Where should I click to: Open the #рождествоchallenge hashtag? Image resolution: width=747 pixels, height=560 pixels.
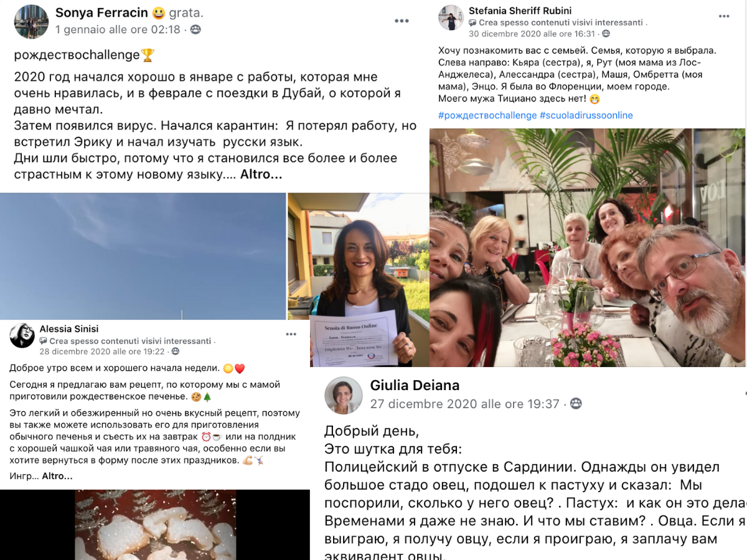tap(487, 115)
